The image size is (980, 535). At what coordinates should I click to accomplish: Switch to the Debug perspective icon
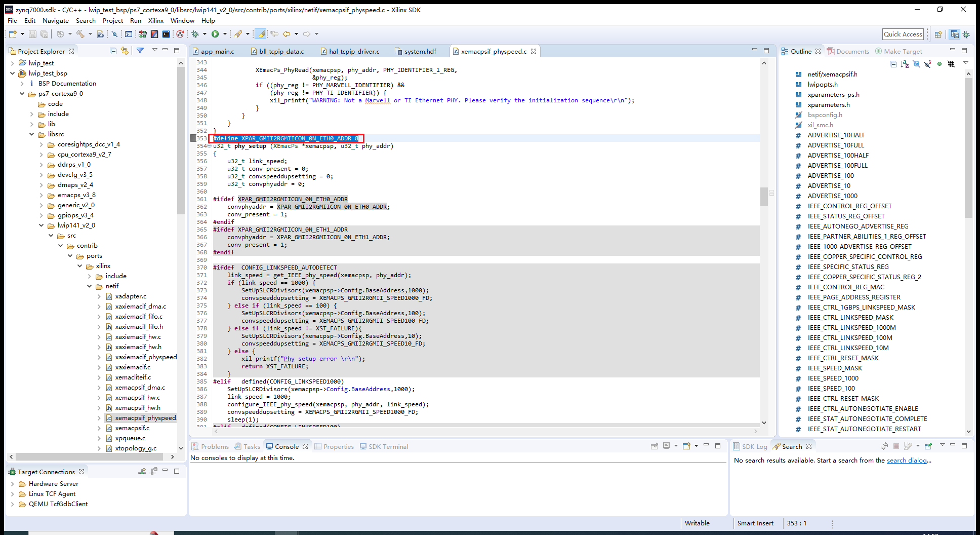(x=966, y=34)
